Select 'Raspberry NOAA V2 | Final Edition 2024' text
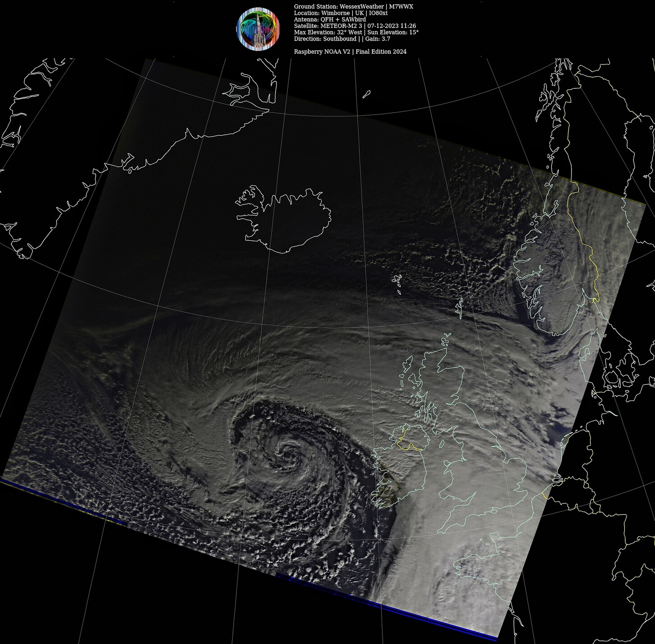This screenshot has width=655, height=644. click(350, 51)
